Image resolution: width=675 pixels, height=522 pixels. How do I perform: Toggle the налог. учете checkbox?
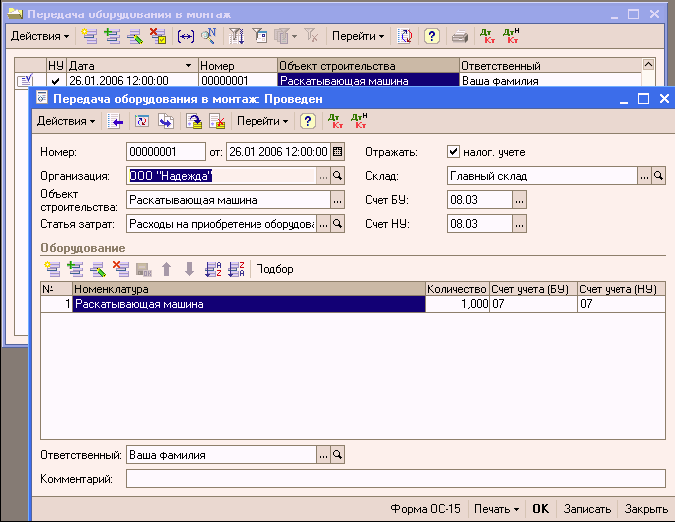point(453,152)
